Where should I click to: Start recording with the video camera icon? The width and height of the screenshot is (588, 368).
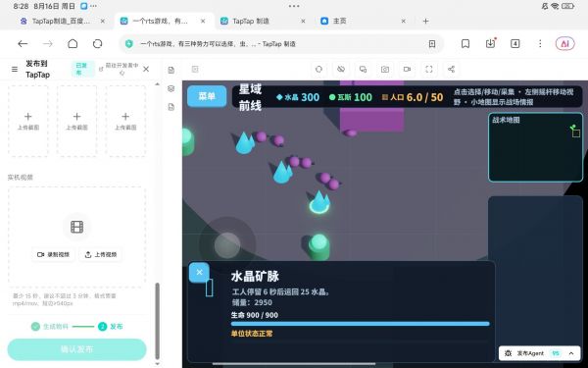407,69
